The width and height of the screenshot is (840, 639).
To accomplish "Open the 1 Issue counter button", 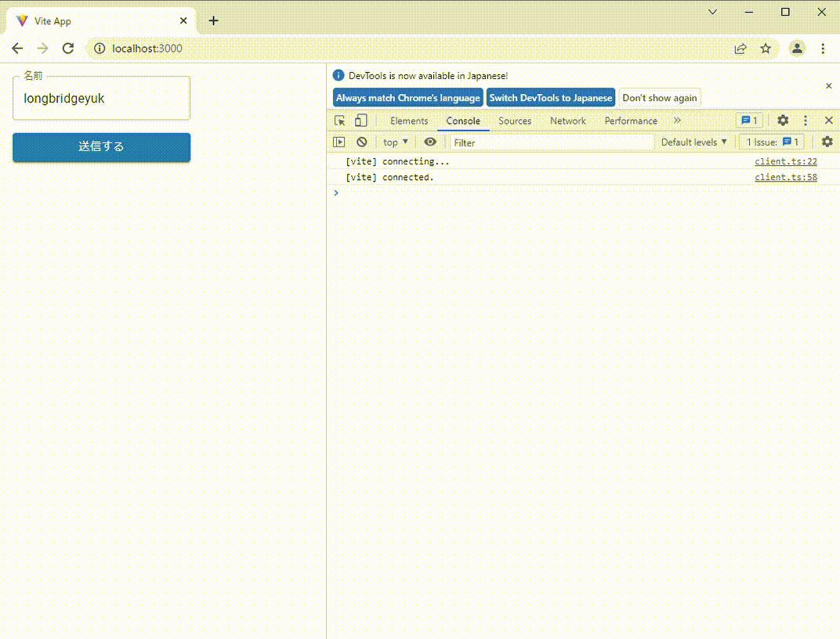I will (x=771, y=142).
